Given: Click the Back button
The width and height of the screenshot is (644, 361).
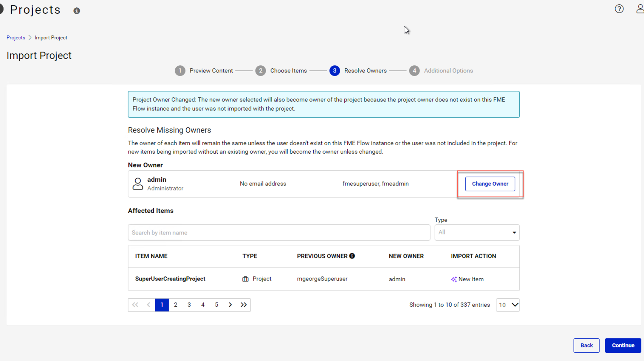Looking at the screenshot, I should tap(586, 345).
